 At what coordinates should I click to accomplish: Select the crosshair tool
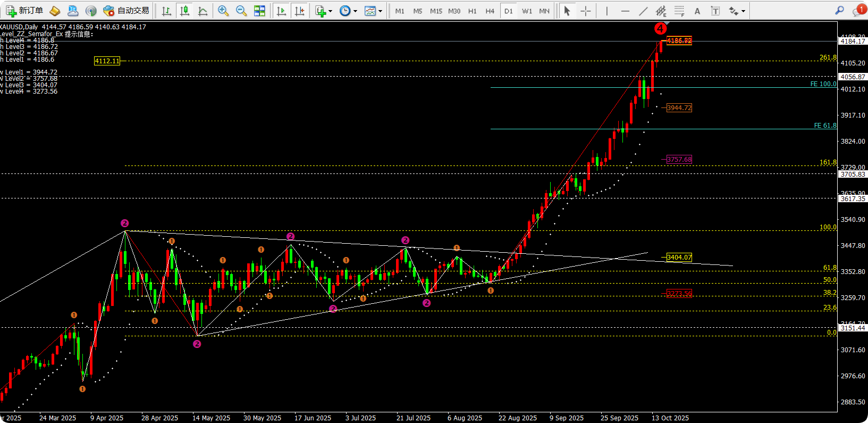(x=585, y=11)
